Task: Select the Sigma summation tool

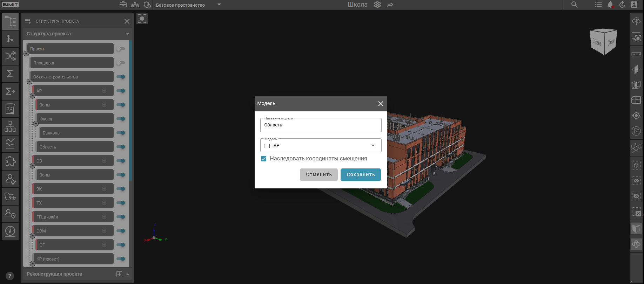Action: coord(10,74)
